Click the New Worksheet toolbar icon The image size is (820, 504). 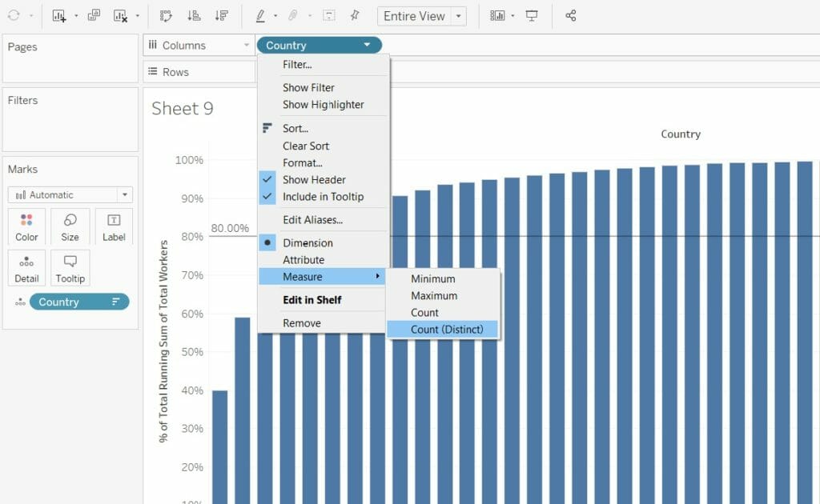pos(58,16)
